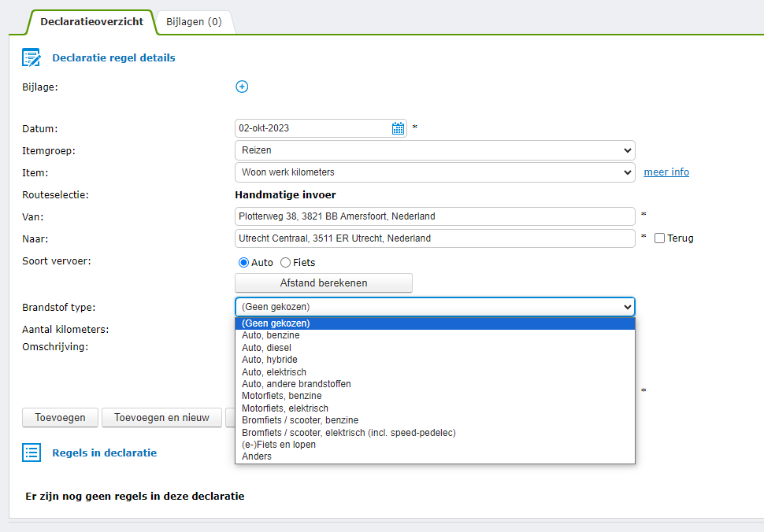Follow the meer info link

(x=666, y=172)
